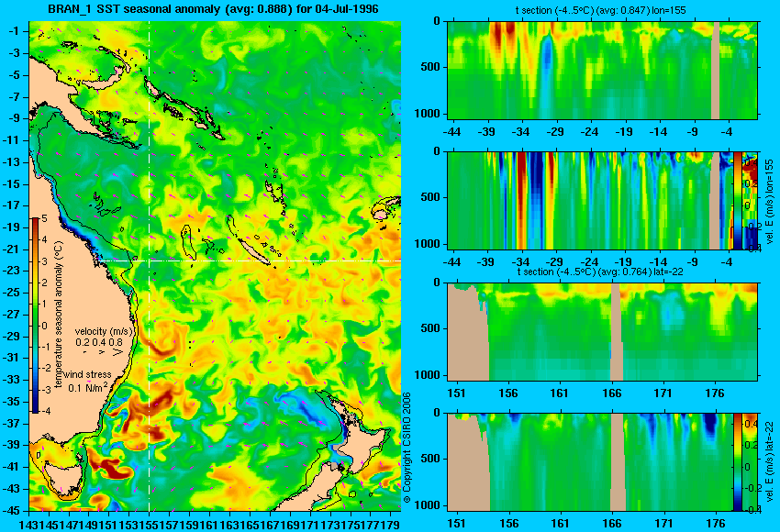Image resolution: width=780 pixels, height=532 pixels.
Task: Click the lat=-22 temperature section plot
Action: pos(603,332)
